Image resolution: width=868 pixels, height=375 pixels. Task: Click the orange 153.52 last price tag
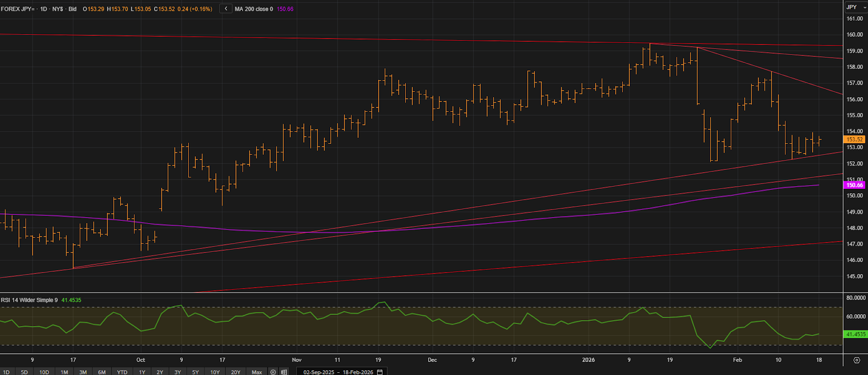coord(854,139)
